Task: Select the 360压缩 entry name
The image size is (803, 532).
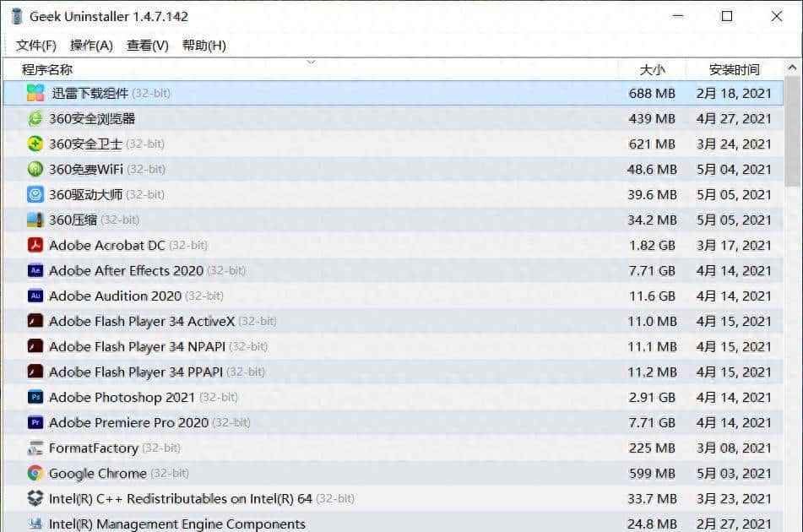Action: 73,220
